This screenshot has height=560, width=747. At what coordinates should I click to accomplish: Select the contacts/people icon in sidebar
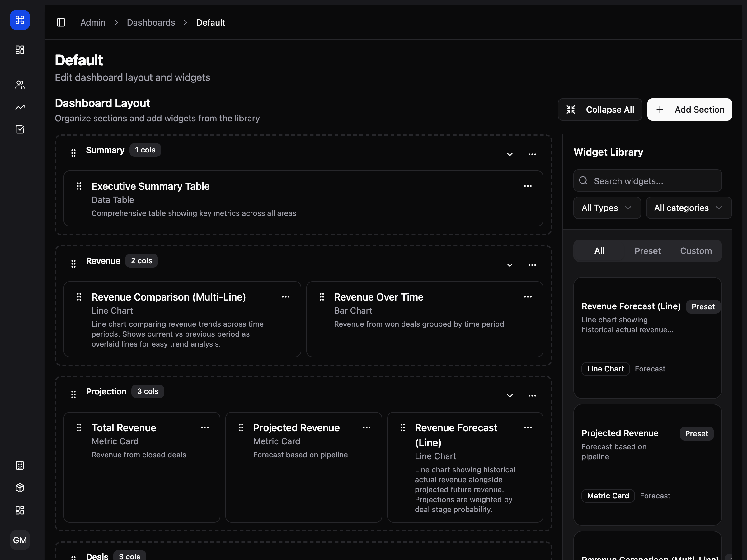coord(20,84)
